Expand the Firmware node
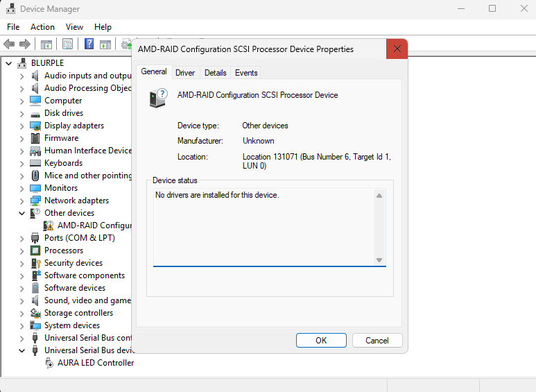This screenshot has height=392, width=536. coord(22,139)
